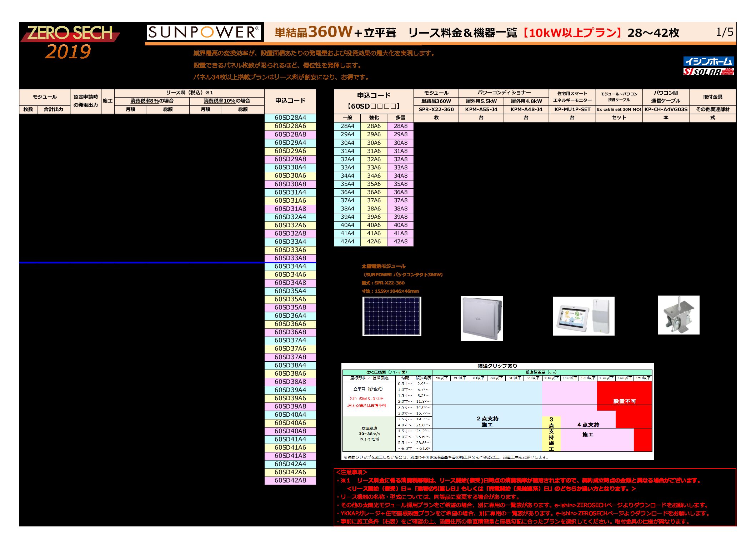Click the left 申込コード column header
Screen dimensions: 756x535
(x=290, y=101)
